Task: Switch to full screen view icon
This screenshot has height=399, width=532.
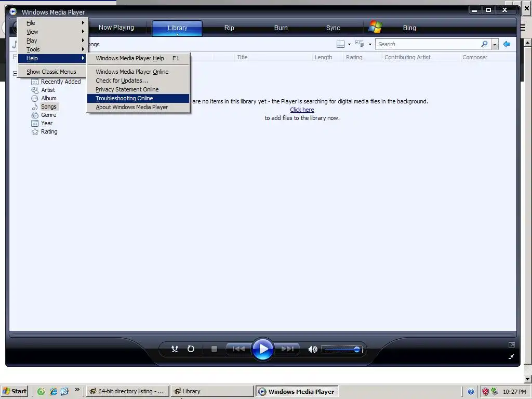Action: [x=512, y=345]
